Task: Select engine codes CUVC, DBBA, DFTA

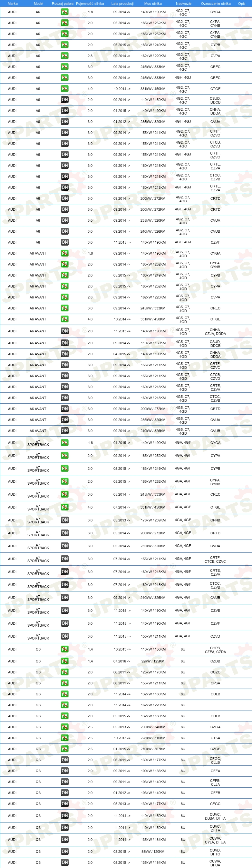Action: pos(215,816)
